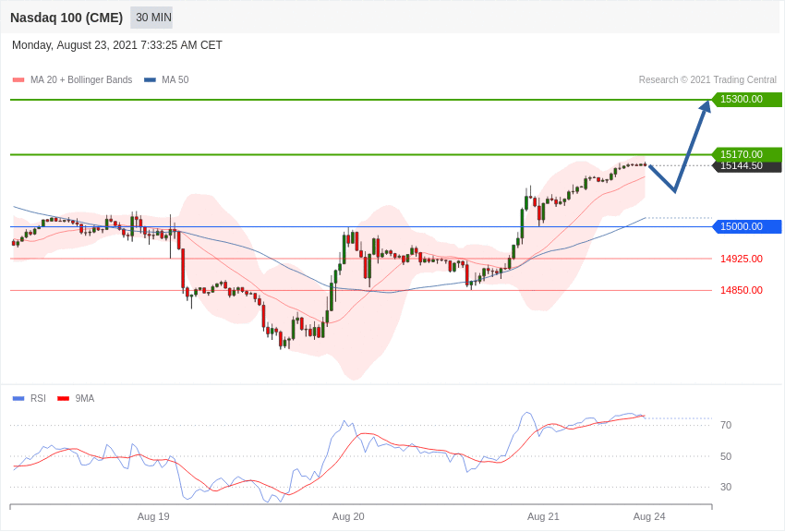Select the dark 15144.50 current price tag
The height and width of the screenshot is (532, 785).
click(x=746, y=166)
